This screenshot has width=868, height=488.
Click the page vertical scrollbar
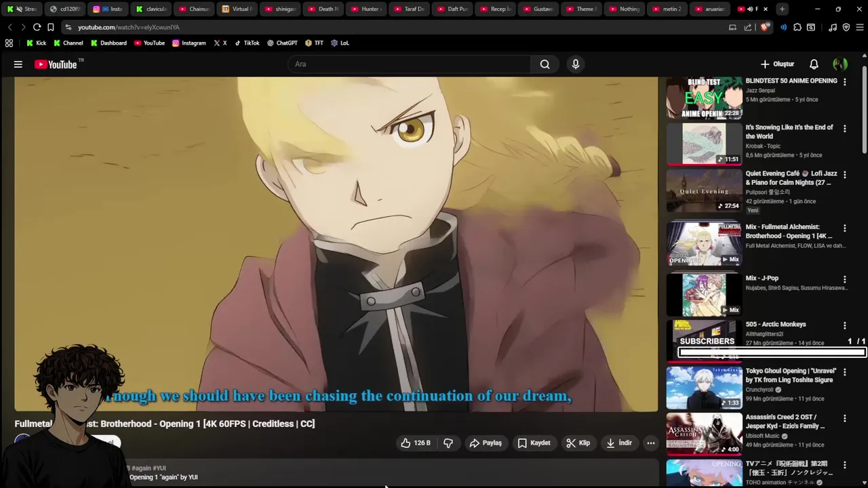[x=864, y=110]
